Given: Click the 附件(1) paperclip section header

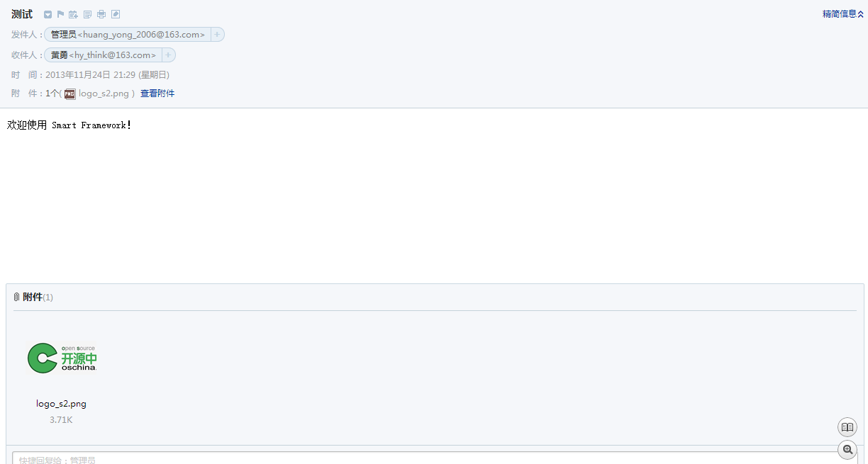Looking at the screenshot, I should [33, 297].
